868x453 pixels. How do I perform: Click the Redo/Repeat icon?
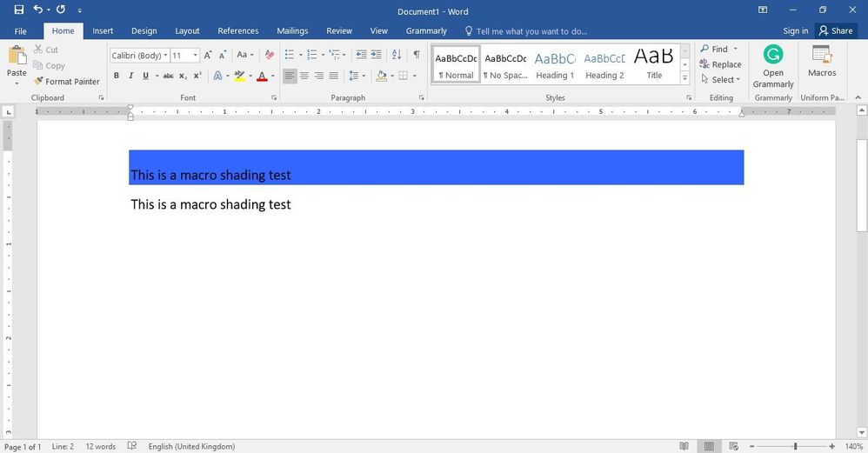click(61, 10)
